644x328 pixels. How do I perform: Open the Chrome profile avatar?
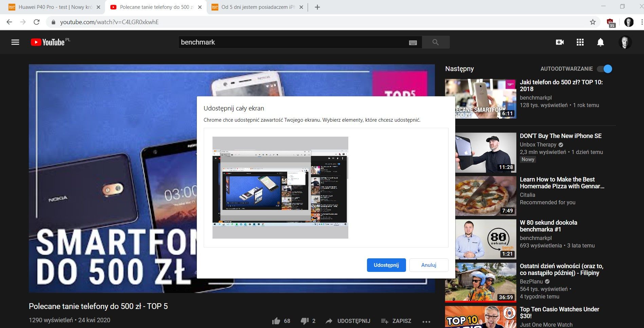629,22
